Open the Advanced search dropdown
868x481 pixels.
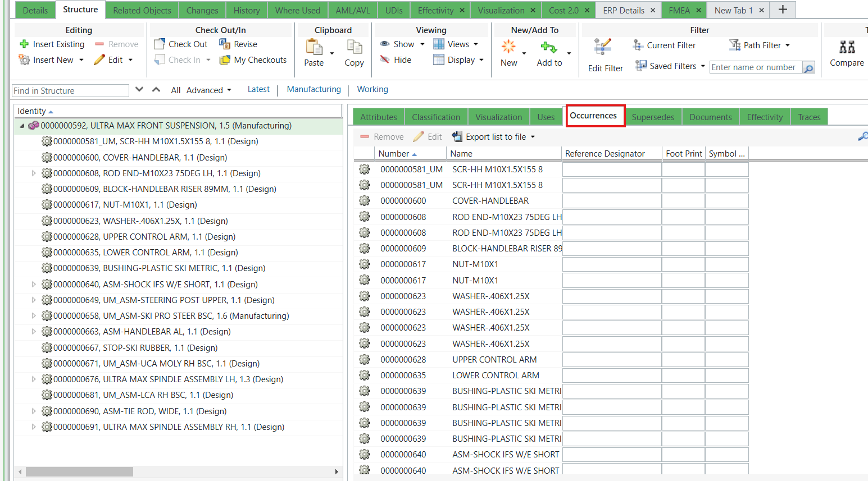pyautogui.click(x=208, y=90)
